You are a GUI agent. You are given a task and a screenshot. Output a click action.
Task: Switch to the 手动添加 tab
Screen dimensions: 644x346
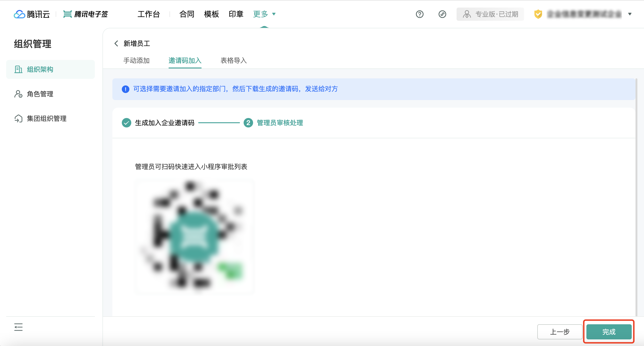coord(136,60)
